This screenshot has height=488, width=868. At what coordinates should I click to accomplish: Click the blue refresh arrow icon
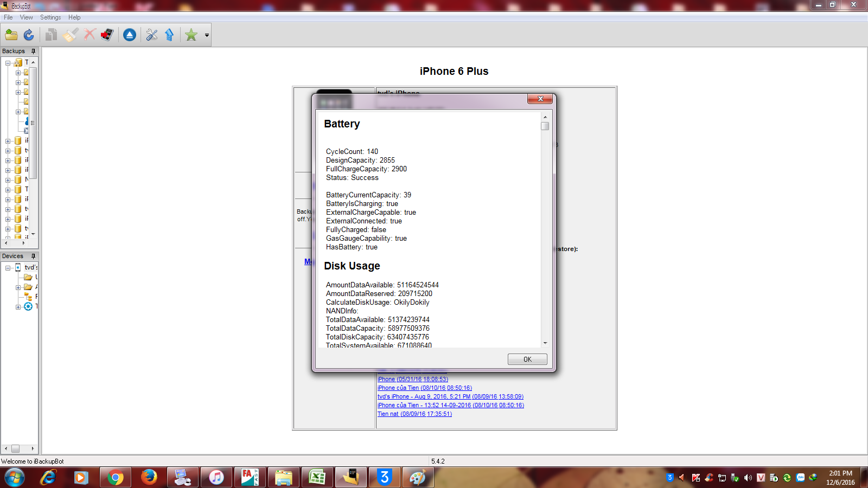point(29,35)
